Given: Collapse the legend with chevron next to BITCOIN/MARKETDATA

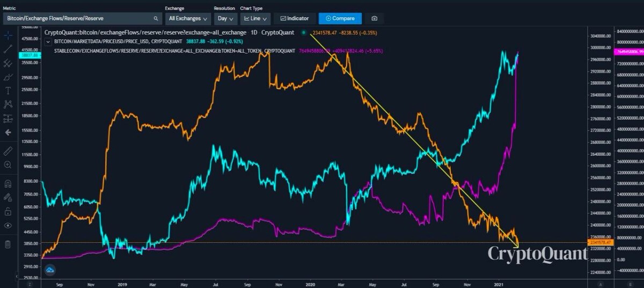Looking at the screenshot, I should (49, 41).
